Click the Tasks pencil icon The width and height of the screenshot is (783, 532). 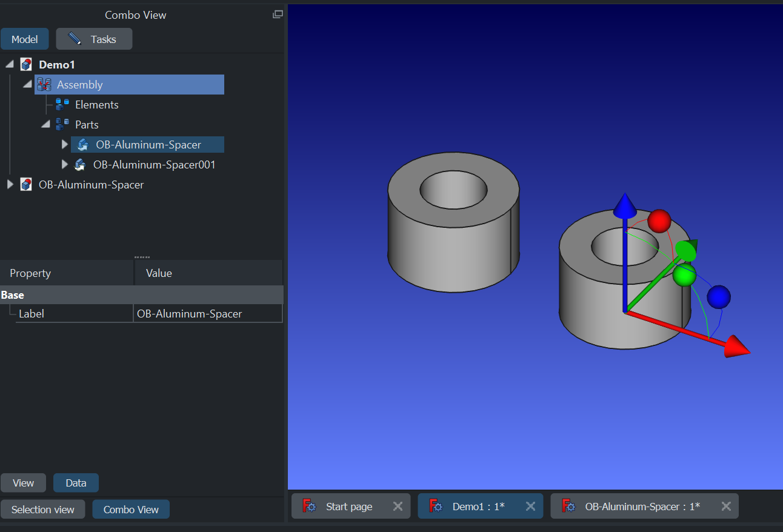[75, 39]
